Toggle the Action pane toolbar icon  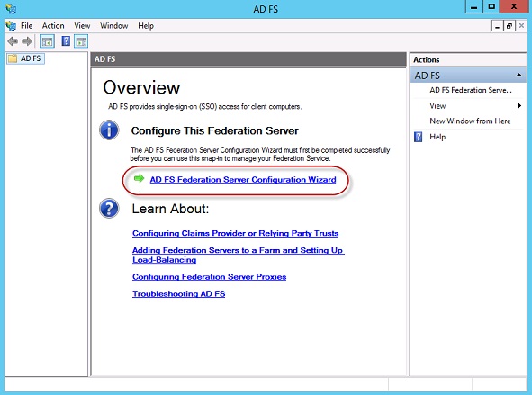pos(81,41)
